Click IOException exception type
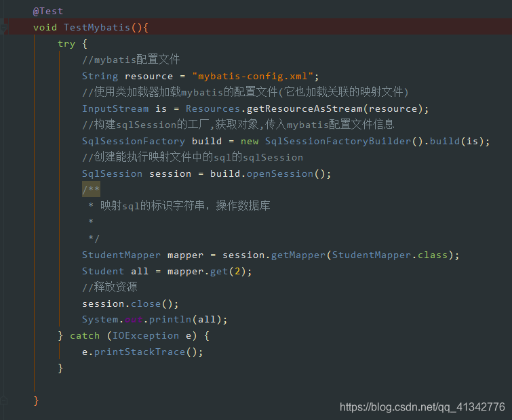Viewport: 512px width, 420px height. [x=146, y=336]
